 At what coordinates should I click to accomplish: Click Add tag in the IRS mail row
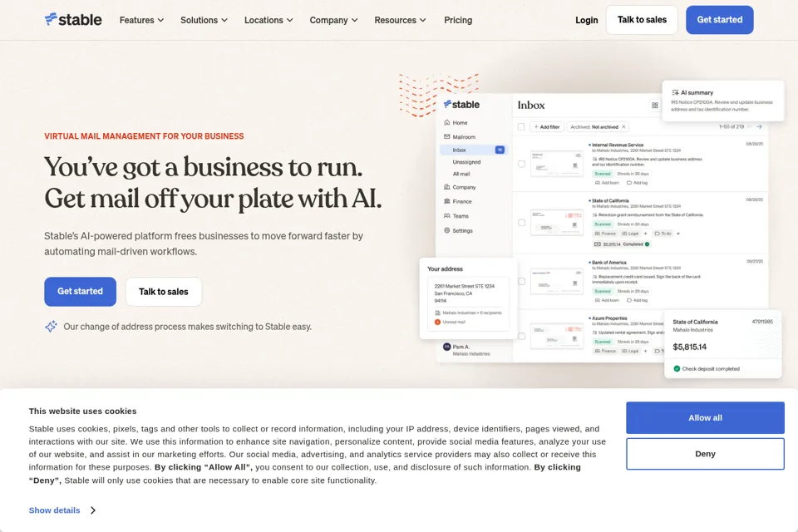637,183
